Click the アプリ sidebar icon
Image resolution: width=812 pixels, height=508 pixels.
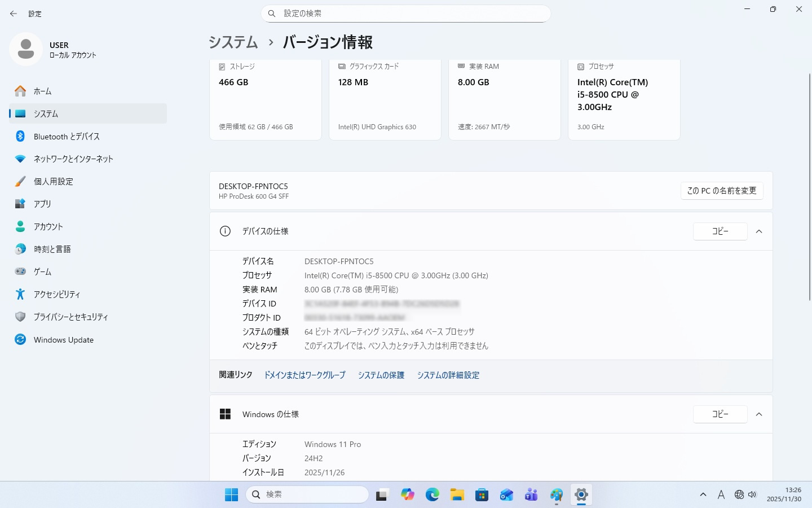[x=20, y=204]
